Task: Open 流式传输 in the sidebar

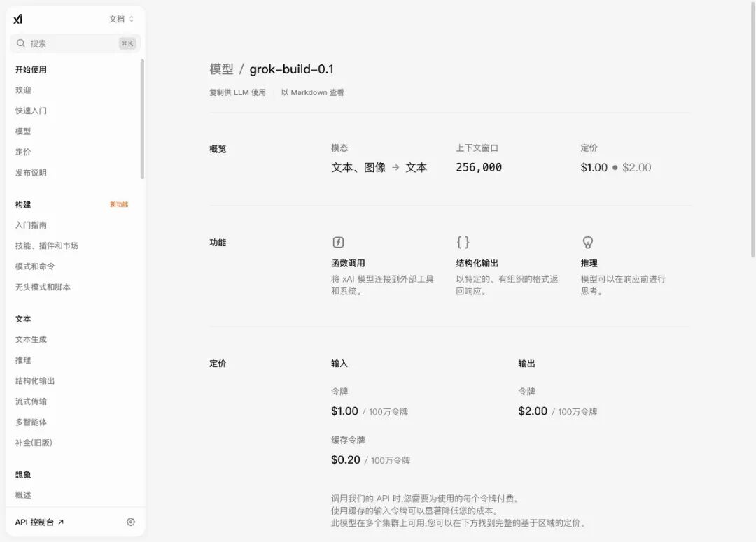Action: tap(31, 402)
